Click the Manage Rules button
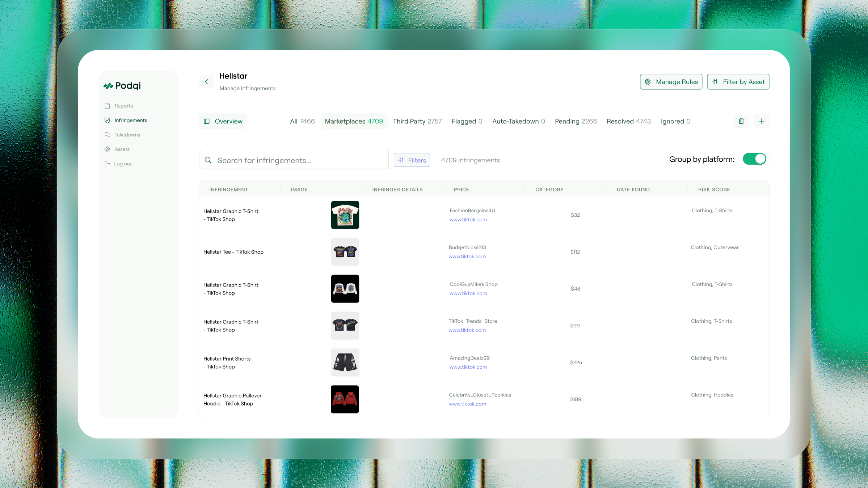 click(x=671, y=82)
